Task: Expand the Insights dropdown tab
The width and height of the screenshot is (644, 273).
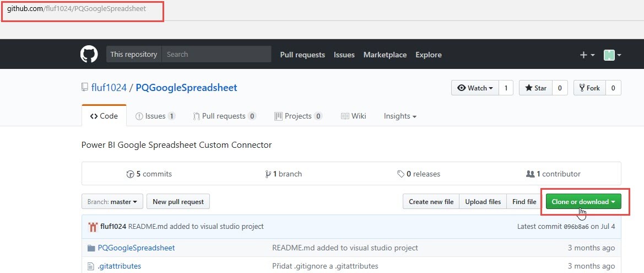Action: 400,116
